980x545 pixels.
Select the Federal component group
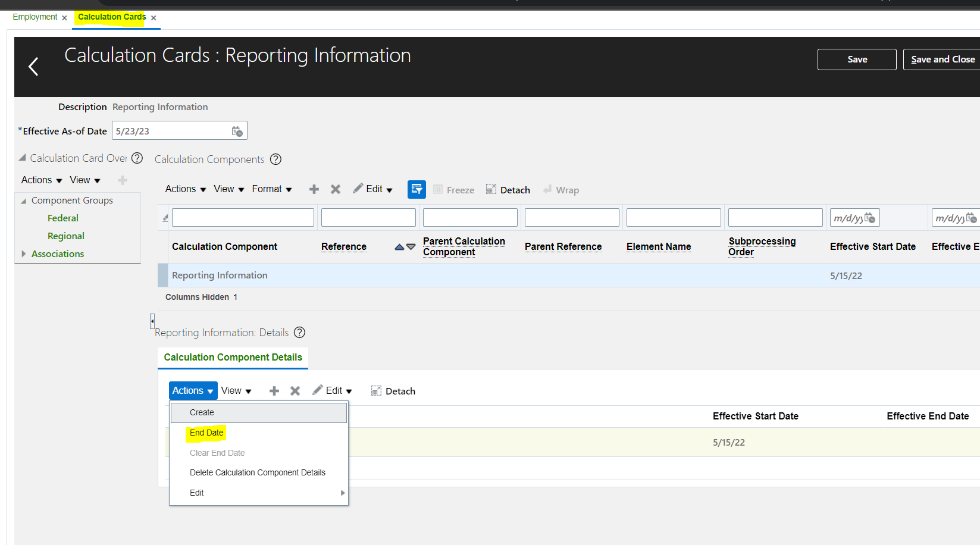click(x=62, y=218)
